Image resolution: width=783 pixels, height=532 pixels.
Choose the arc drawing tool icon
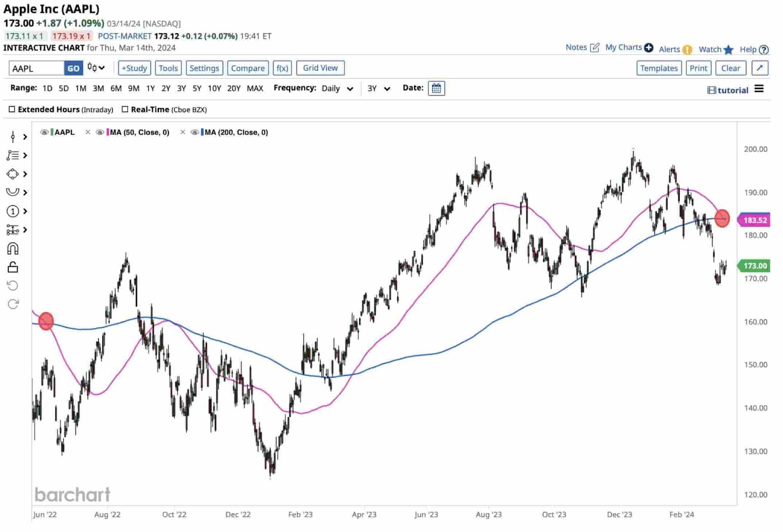(x=13, y=192)
